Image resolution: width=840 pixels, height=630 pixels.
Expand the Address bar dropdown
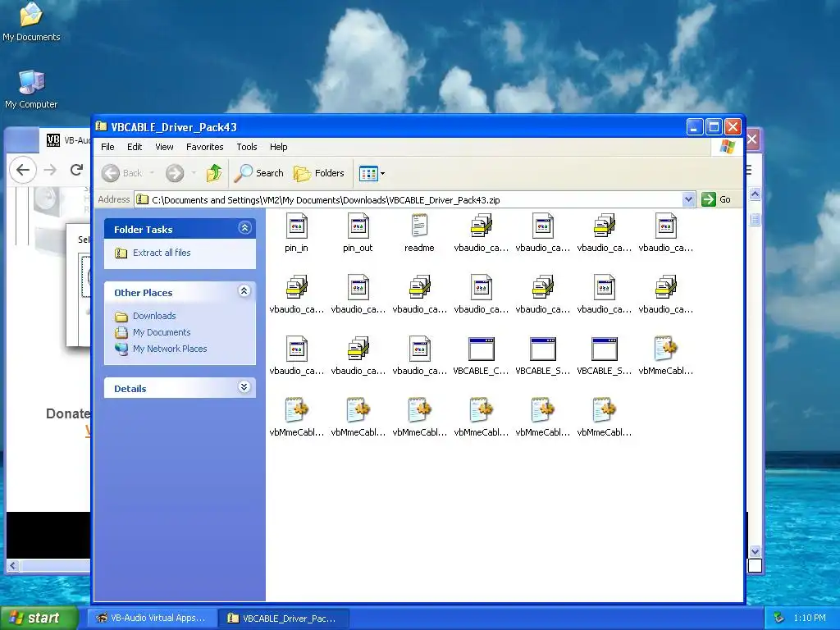[x=689, y=200]
